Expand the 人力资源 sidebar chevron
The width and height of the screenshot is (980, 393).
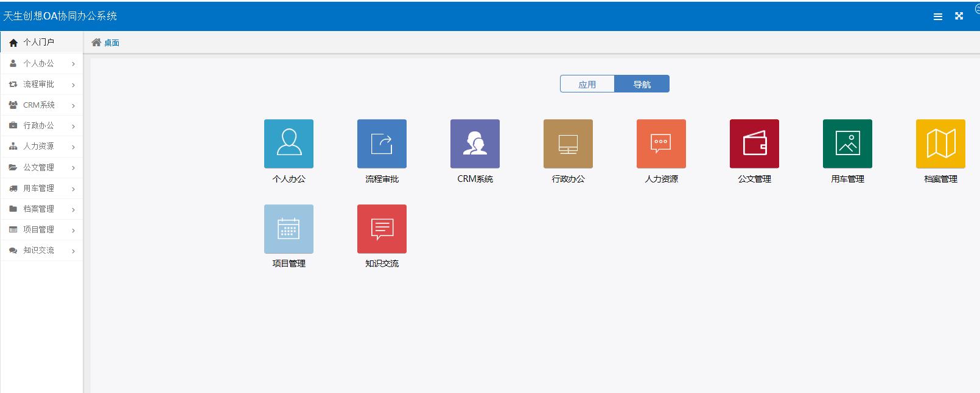pyautogui.click(x=73, y=147)
